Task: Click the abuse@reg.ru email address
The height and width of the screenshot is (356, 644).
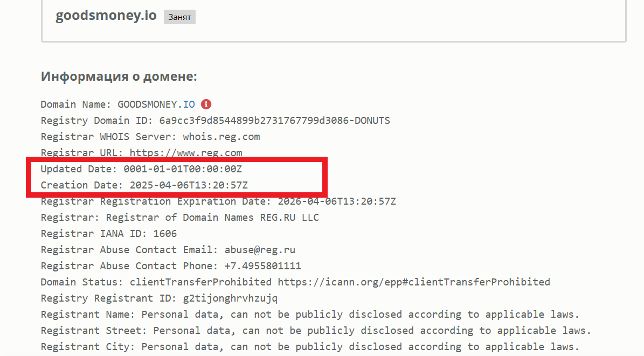Action: 257,250
